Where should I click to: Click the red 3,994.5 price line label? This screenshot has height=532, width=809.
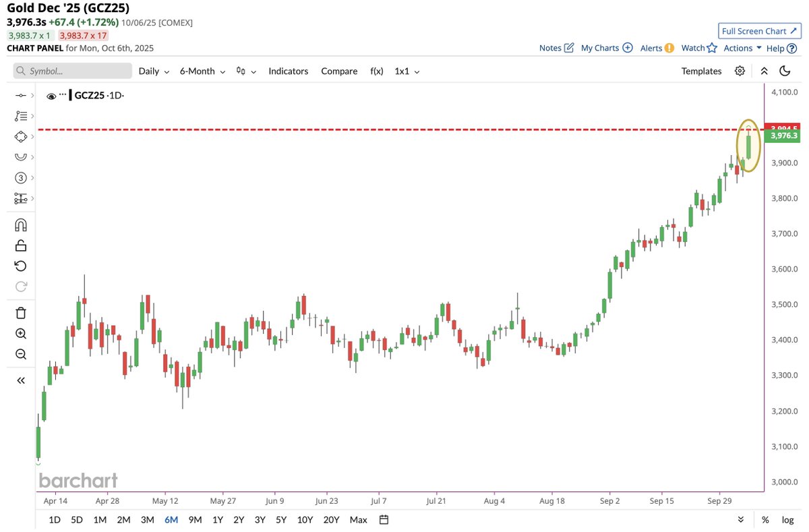(783, 128)
